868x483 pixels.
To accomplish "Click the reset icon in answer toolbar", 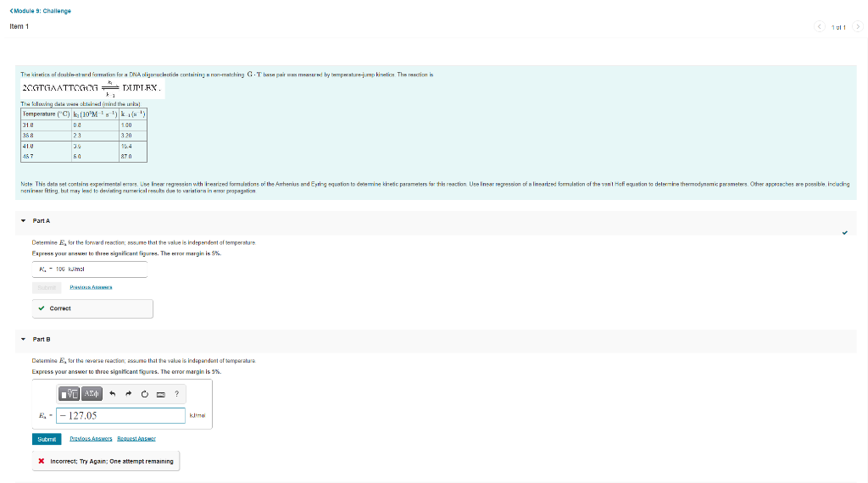I will click(144, 394).
